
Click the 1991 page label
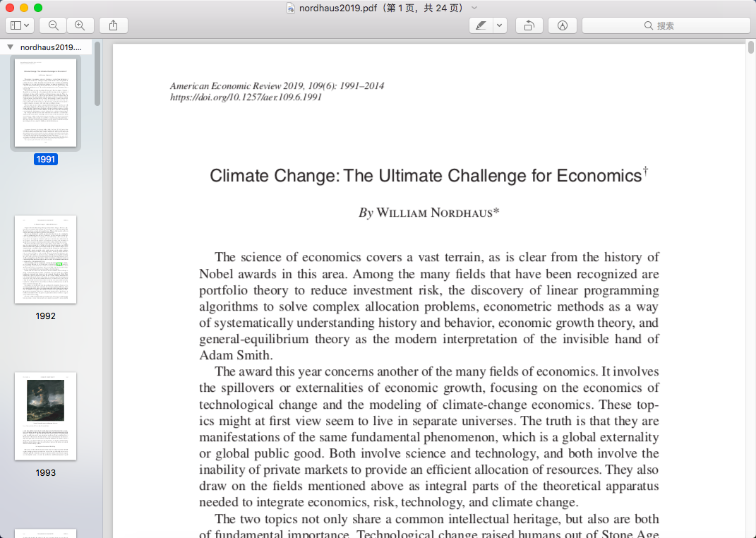pyautogui.click(x=45, y=159)
